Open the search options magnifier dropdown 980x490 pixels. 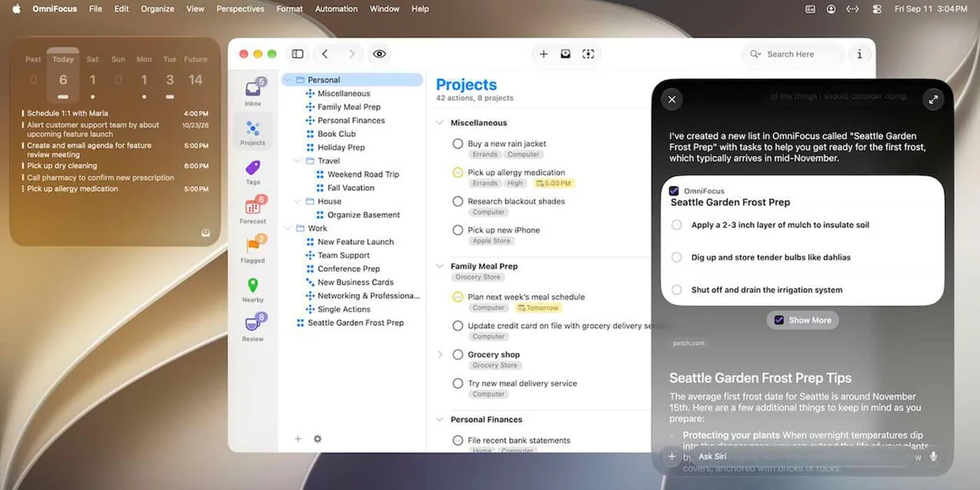point(755,54)
